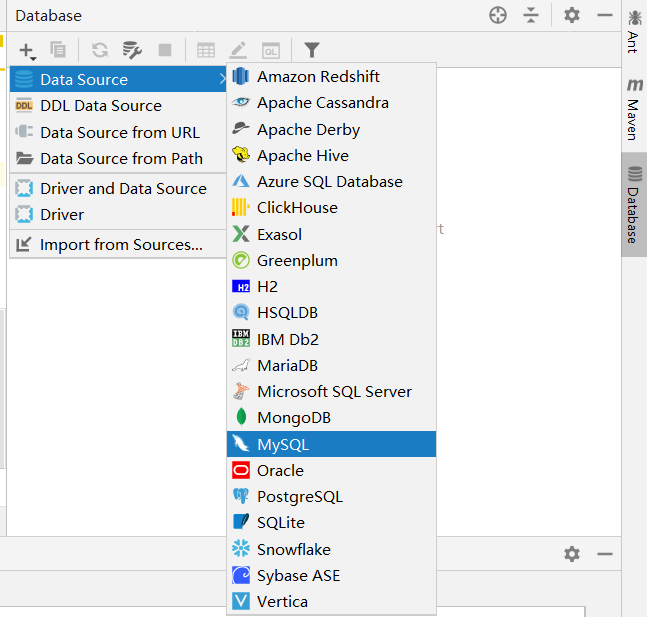This screenshot has height=618, width=648.
Task: Select Azure SQL Database
Action: click(x=331, y=181)
